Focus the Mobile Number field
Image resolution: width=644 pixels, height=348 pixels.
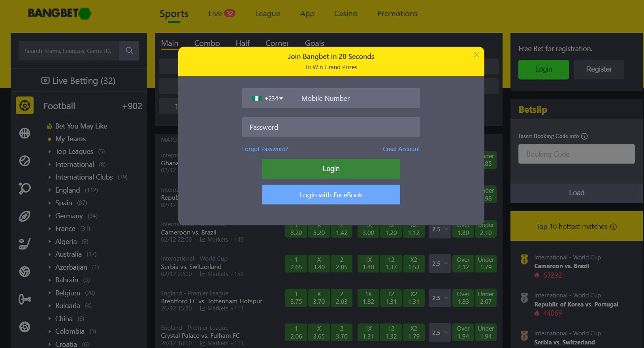click(x=356, y=98)
